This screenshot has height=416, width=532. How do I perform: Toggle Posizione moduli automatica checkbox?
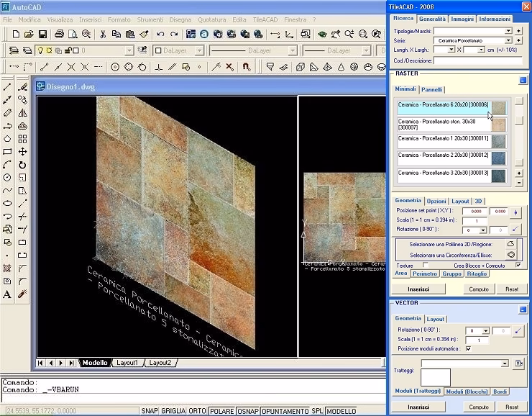pyautogui.click(x=468, y=349)
